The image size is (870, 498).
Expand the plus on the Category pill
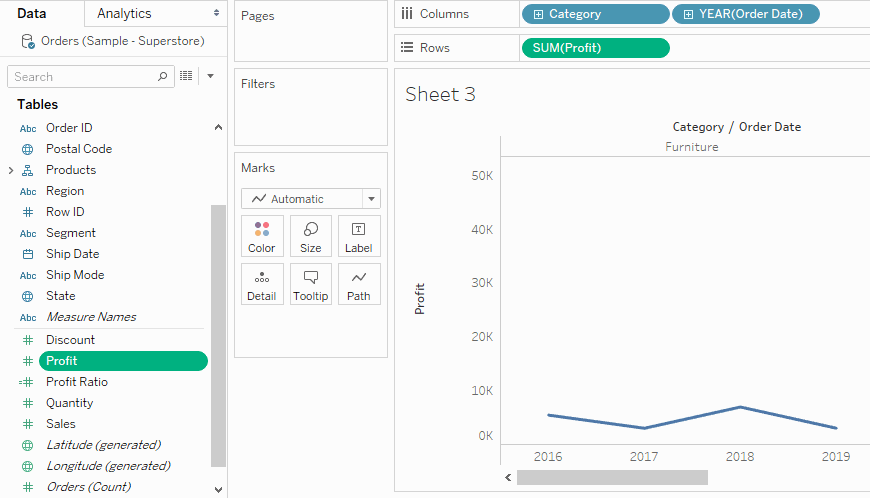tap(538, 14)
